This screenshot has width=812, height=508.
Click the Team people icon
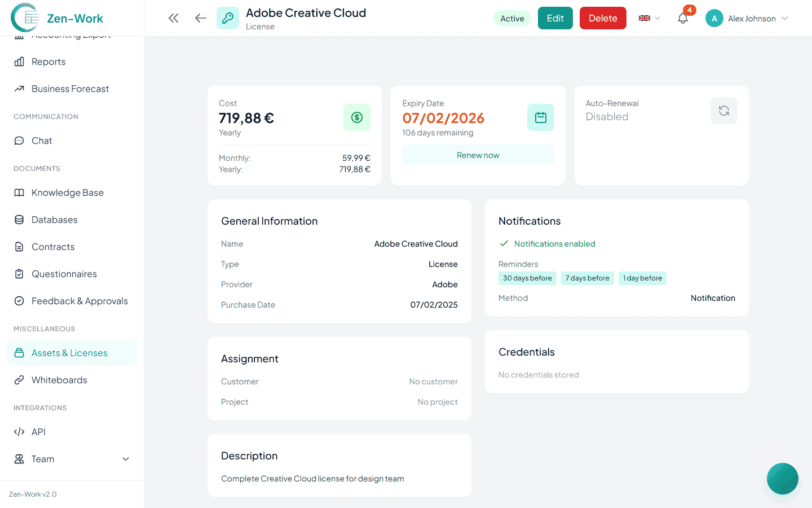19,459
